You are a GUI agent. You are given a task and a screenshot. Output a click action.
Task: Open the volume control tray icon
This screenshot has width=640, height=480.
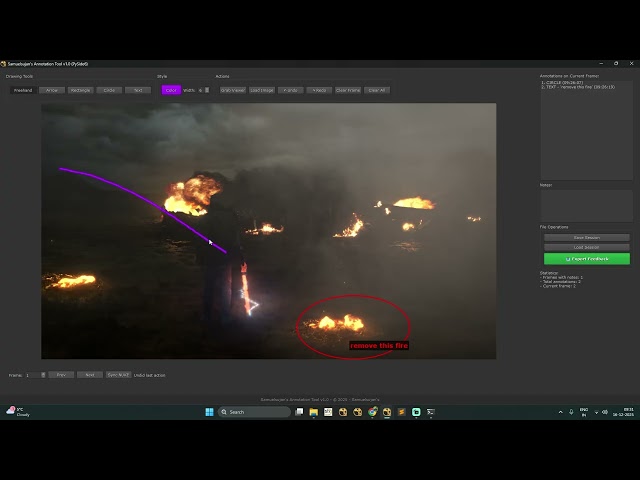coord(605,412)
